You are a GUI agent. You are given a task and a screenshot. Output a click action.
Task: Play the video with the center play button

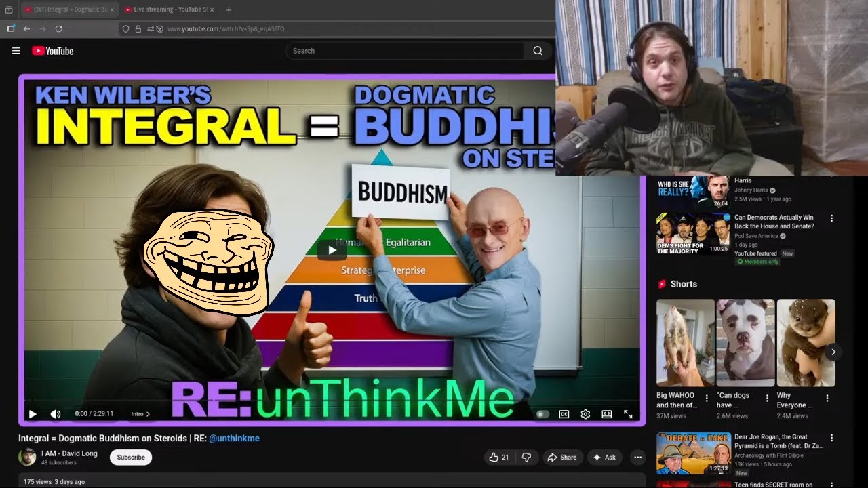point(332,250)
